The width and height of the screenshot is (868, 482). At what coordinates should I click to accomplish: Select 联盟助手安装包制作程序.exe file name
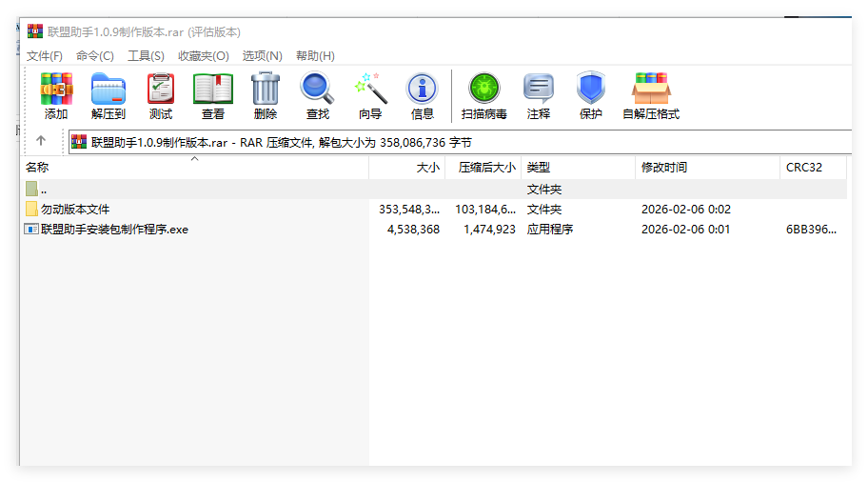114,230
